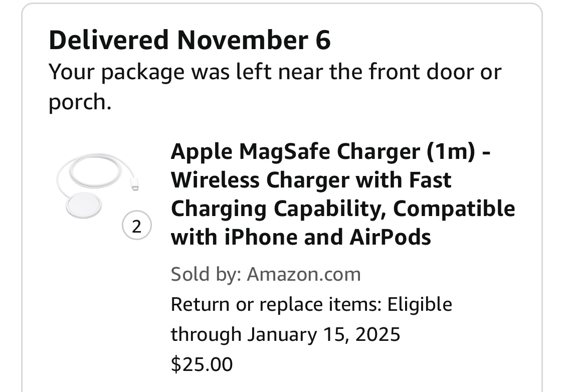Viewport: 564px width, 392px height.
Task: Click 'Wireless Charger with Fast' title line
Action: pos(311,179)
